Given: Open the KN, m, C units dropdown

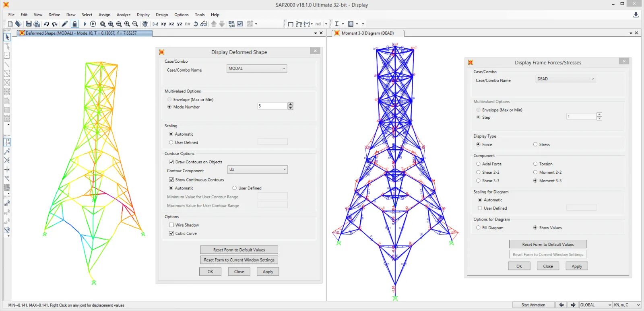Looking at the screenshot, I should (x=627, y=305).
